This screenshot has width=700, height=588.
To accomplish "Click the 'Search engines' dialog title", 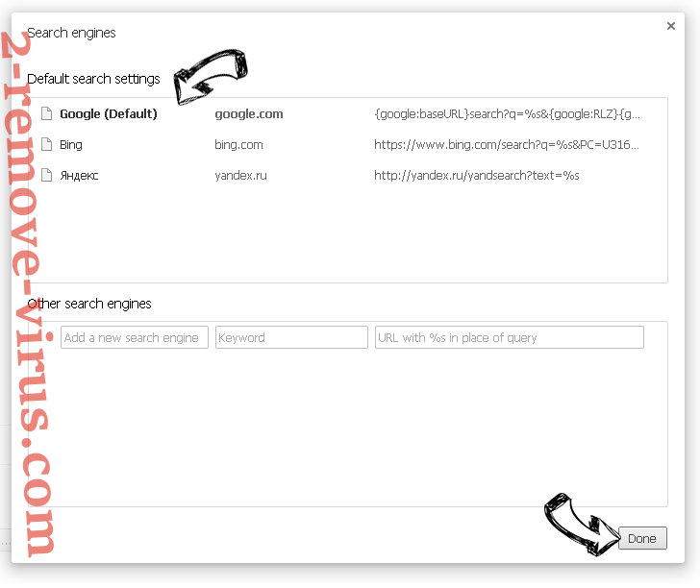I will coord(72,33).
